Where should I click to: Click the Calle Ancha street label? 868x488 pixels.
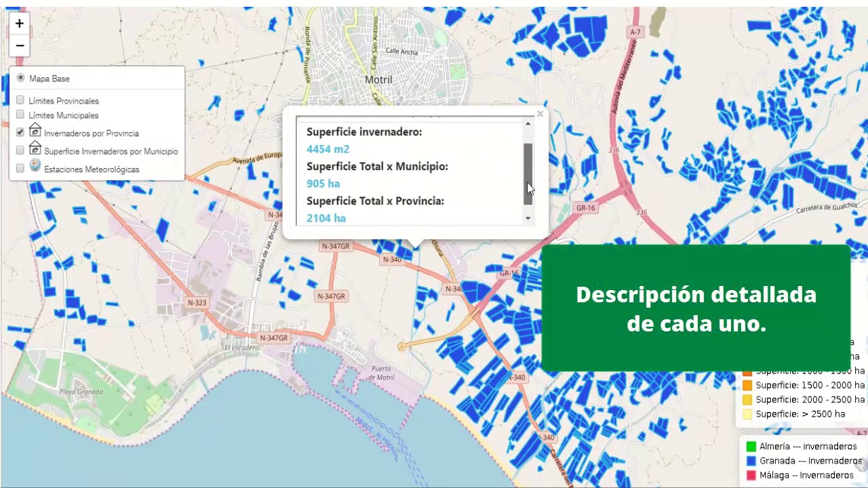pos(402,51)
